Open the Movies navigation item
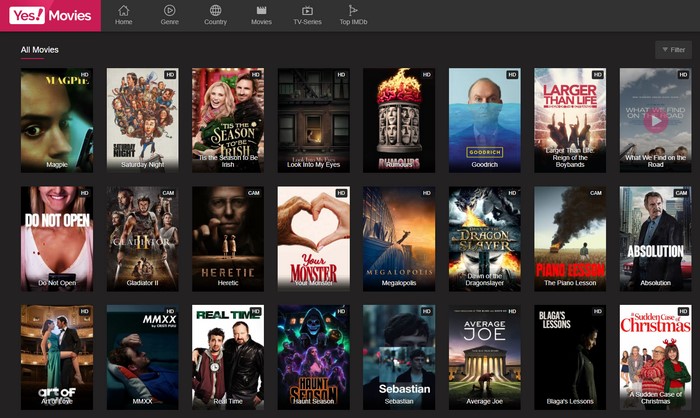The width and height of the screenshot is (700, 418). pos(262,15)
